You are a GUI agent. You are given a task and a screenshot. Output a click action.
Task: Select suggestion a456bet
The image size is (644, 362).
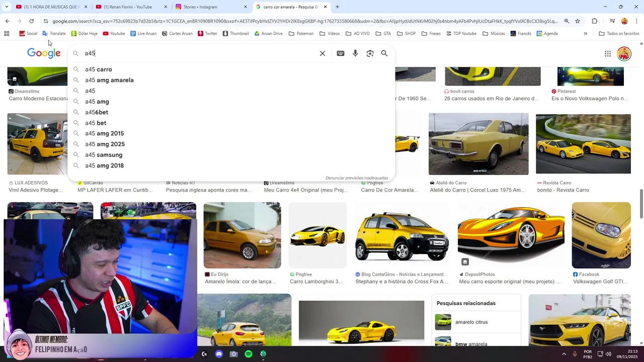231,112
